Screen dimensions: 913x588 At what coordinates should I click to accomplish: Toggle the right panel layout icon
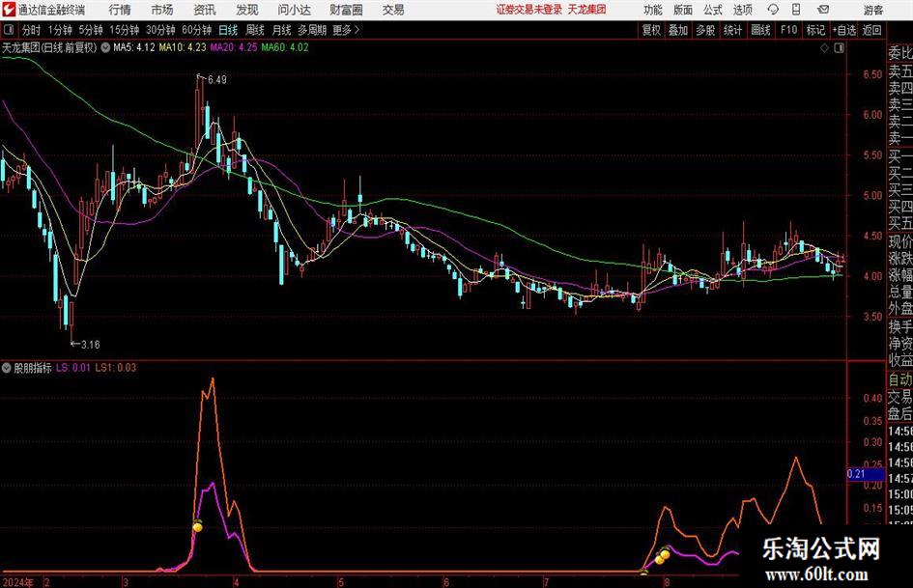click(x=839, y=47)
